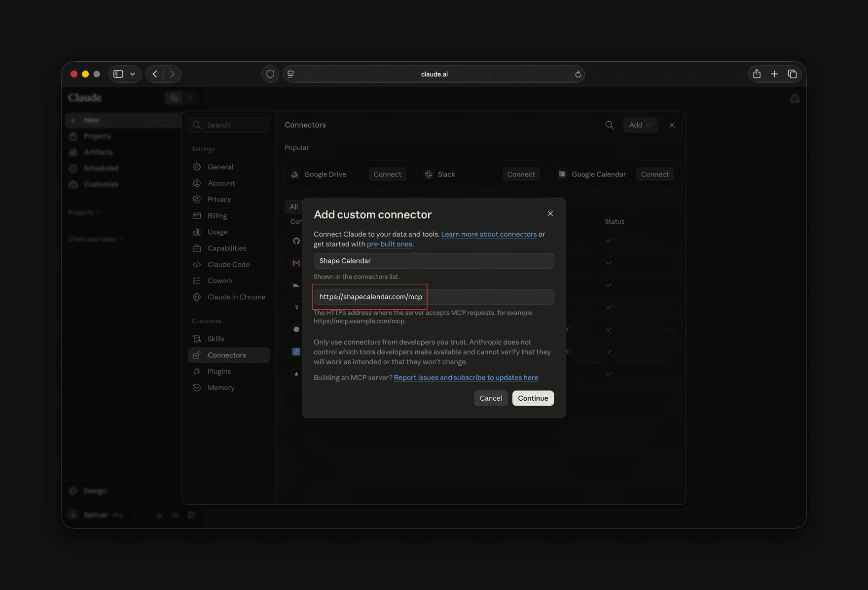Image resolution: width=868 pixels, height=590 pixels.
Task: Open Claude in Chrome settings
Action: 229,297
